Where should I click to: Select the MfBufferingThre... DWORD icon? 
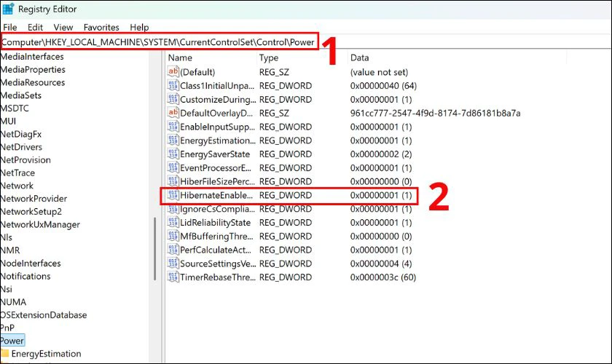click(x=173, y=236)
